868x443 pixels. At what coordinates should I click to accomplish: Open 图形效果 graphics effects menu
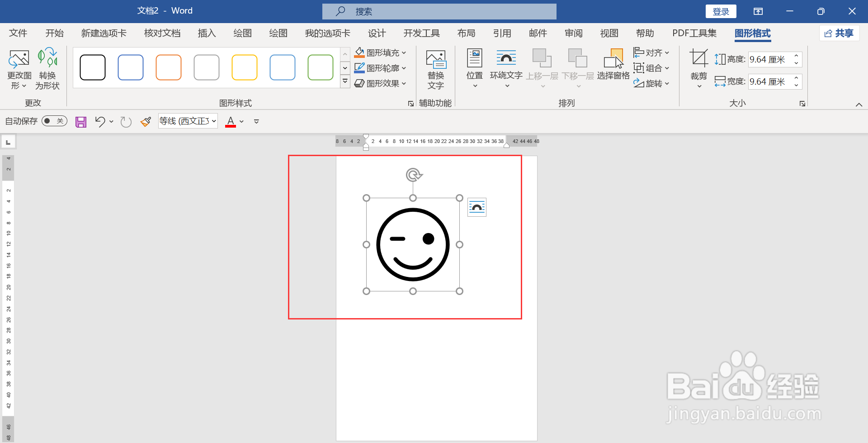point(380,83)
